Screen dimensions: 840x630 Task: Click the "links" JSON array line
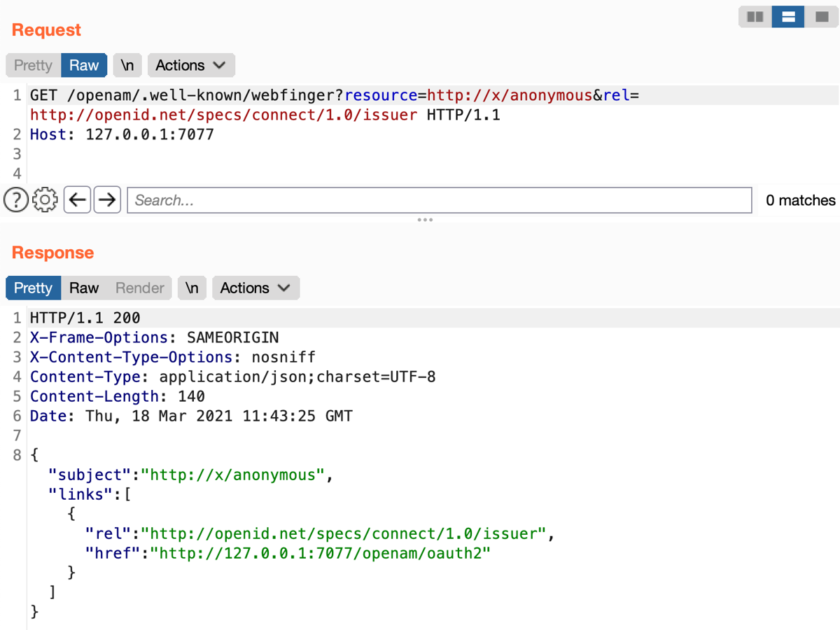[90, 494]
